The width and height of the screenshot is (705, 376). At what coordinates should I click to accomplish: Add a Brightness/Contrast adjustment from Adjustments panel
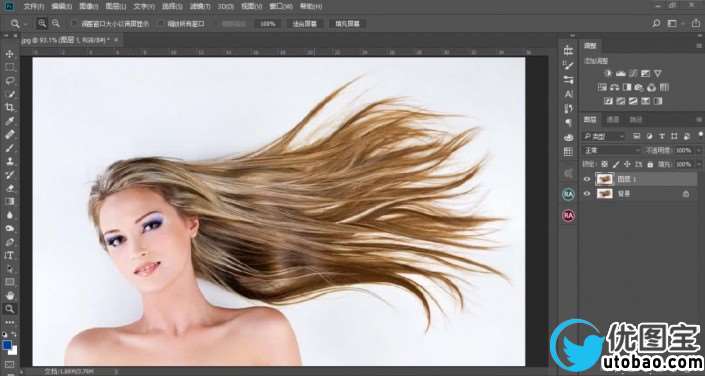tap(608, 73)
